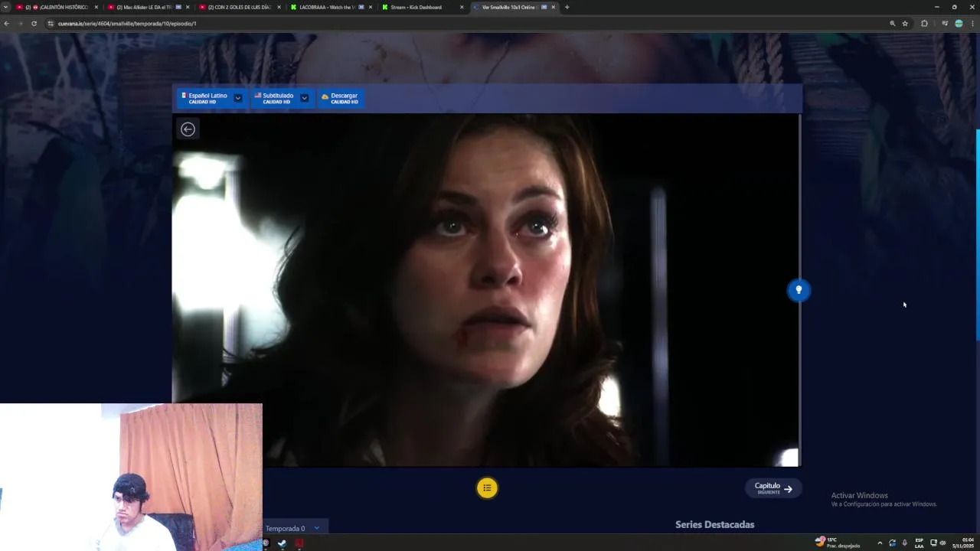This screenshot has width=980, height=551.
Task: Open the tab search dropdown arrow
Action: click(x=6, y=7)
